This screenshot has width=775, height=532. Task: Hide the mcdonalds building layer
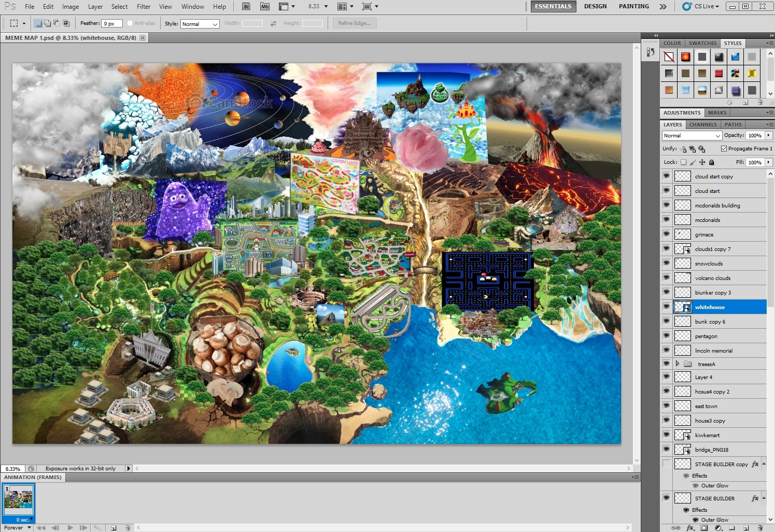click(666, 205)
